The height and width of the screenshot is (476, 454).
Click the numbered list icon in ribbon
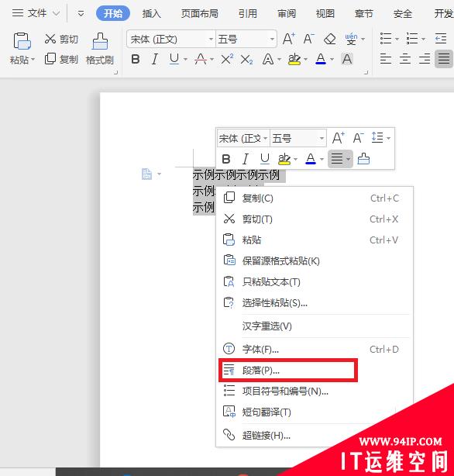click(x=412, y=39)
